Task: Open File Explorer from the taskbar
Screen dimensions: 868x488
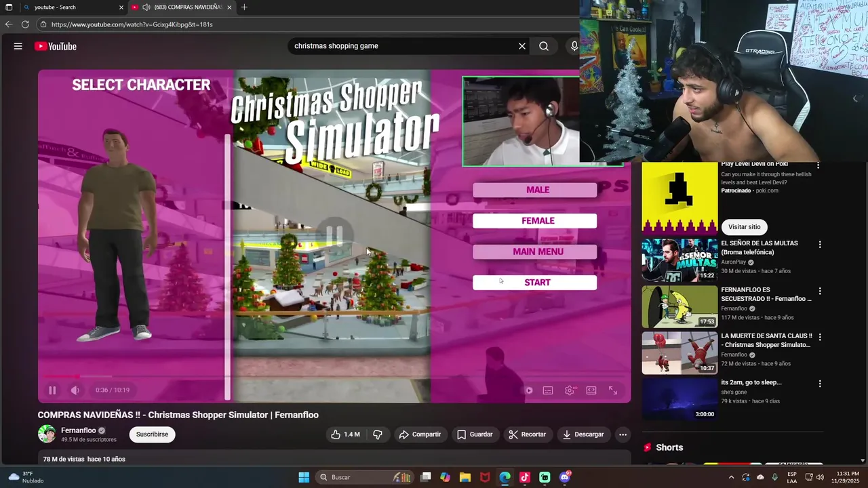Action: (x=465, y=477)
